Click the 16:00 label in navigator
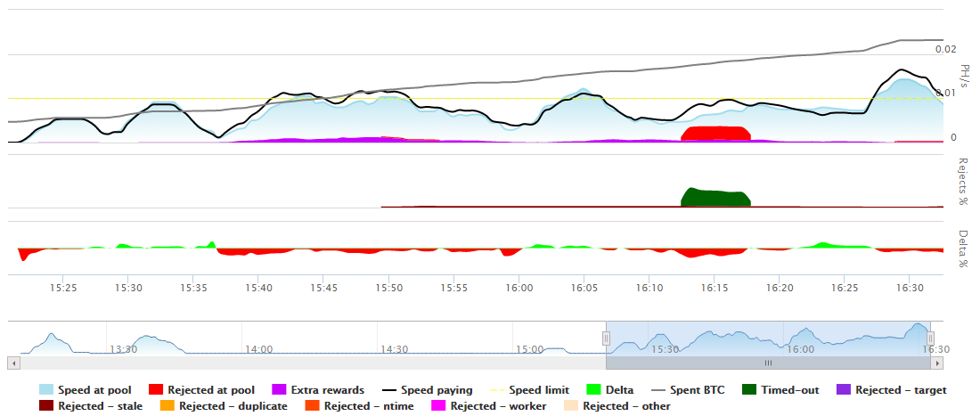The height and width of the screenshot is (416, 980). point(800,349)
